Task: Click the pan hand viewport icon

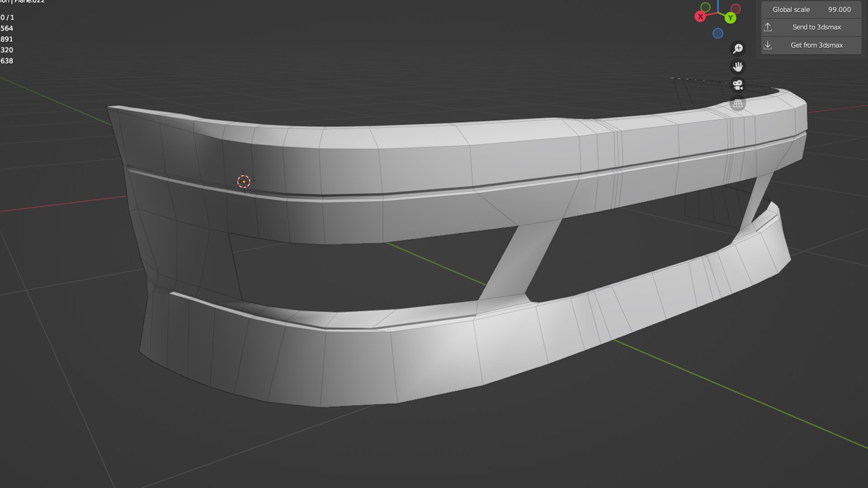Action: [738, 67]
